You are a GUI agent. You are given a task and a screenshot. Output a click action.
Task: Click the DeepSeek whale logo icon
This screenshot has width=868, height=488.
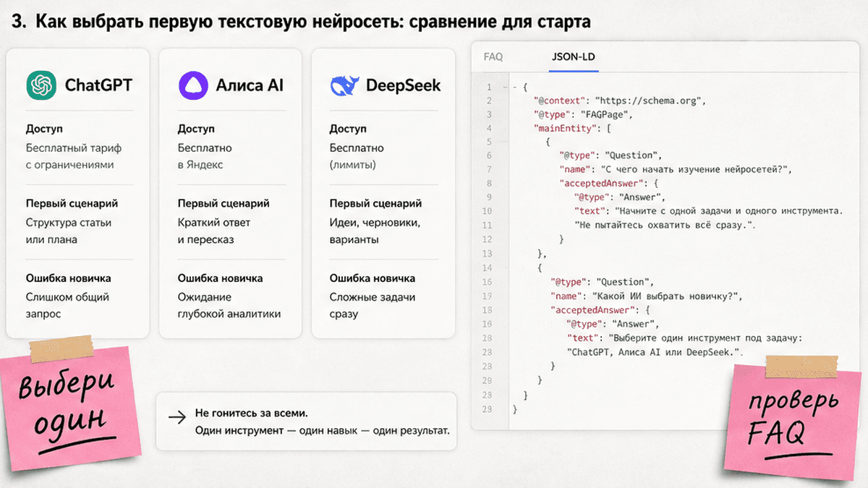[x=345, y=86]
